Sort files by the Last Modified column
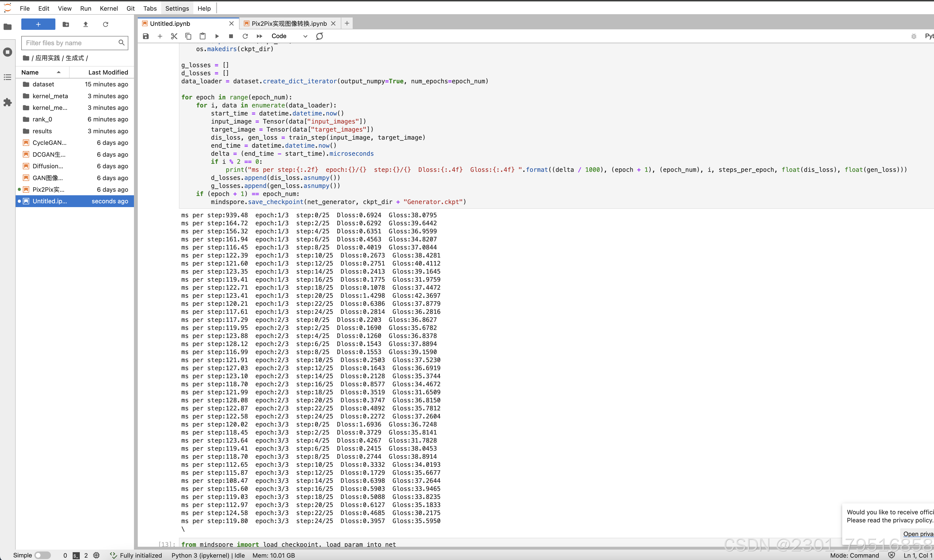This screenshot has width=934, height=560. pyautogui.click(x=108, y=72)
